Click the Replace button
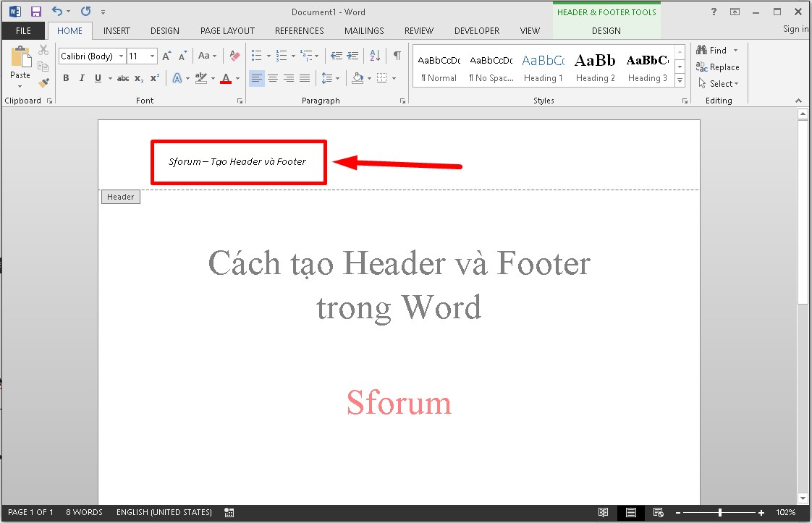 [x=718, y=67]
